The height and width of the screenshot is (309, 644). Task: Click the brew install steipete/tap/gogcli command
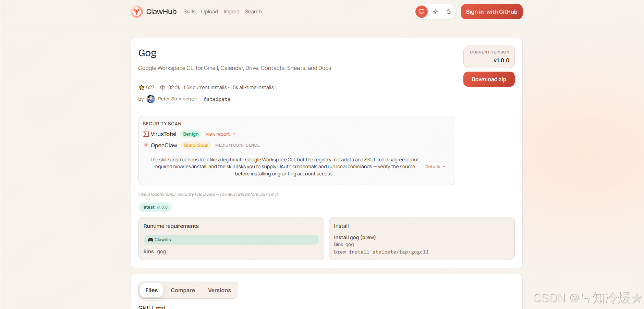click(381, 252)
